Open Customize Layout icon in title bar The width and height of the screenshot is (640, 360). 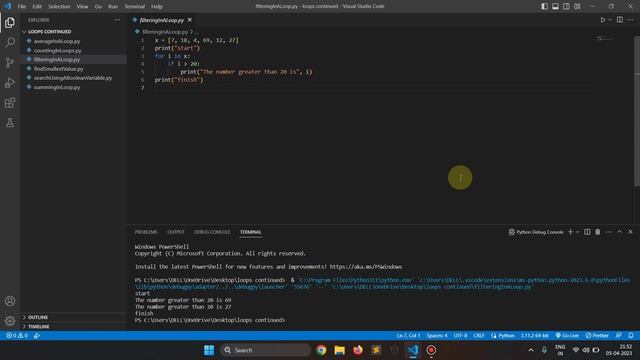(577, 6)
